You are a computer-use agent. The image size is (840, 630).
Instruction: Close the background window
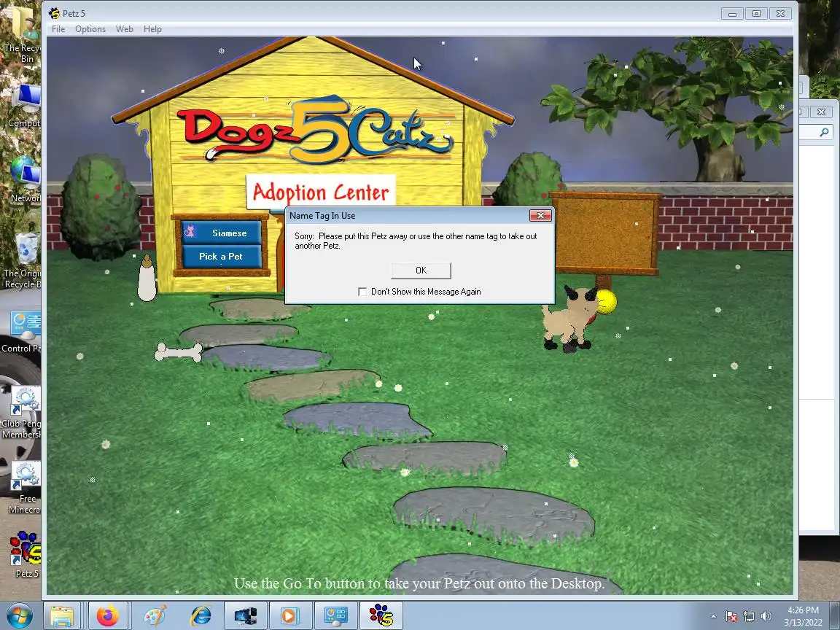(x=821, y=112)
